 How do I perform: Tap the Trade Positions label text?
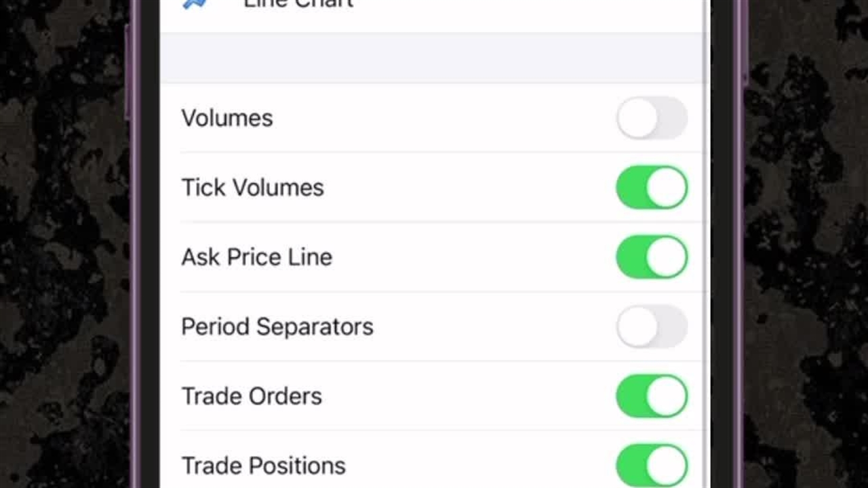point(263,466)
